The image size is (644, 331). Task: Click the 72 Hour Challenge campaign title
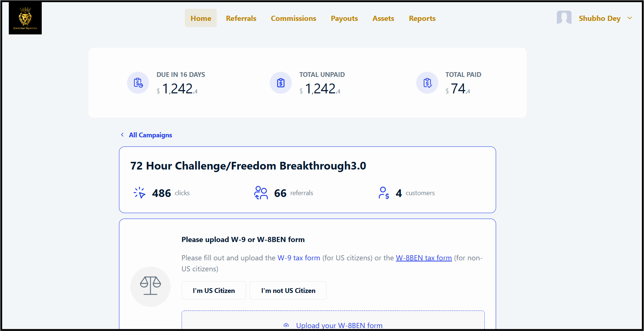tap(248, 166)
